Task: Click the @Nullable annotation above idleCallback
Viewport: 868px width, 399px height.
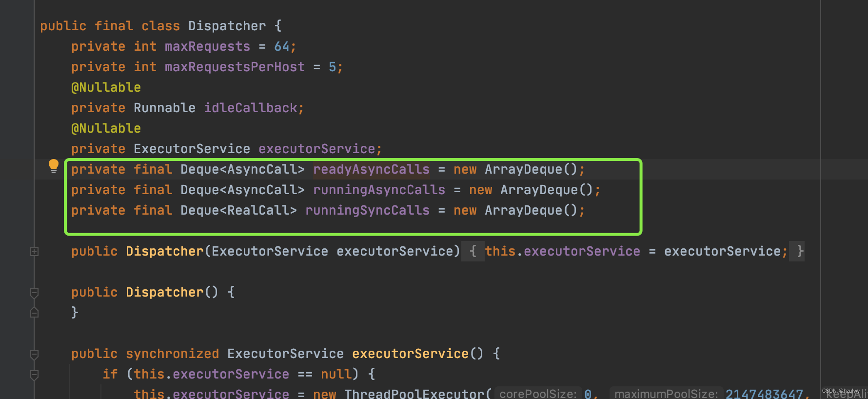Action: point(106,87)
